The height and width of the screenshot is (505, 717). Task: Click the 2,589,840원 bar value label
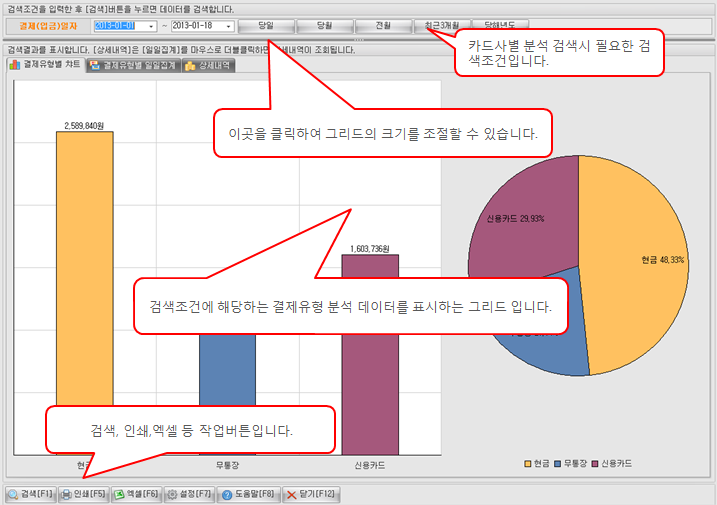(x=84, y=126)
